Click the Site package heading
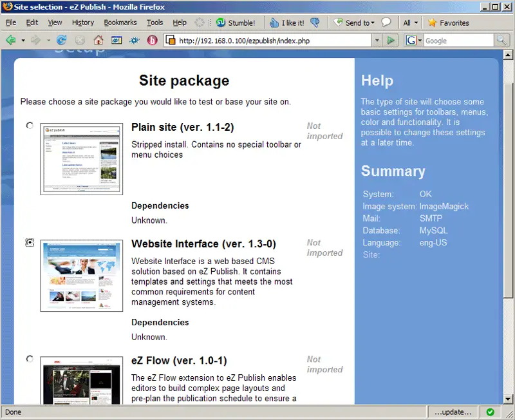This screenshot has width=515, height=420. [184, 81]
